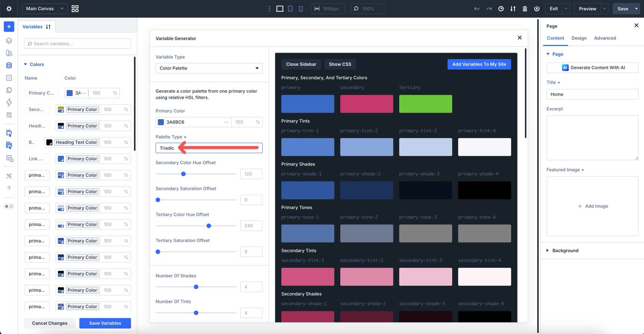
Task: Select the Variables tab
Action: (x=32, y=27)
